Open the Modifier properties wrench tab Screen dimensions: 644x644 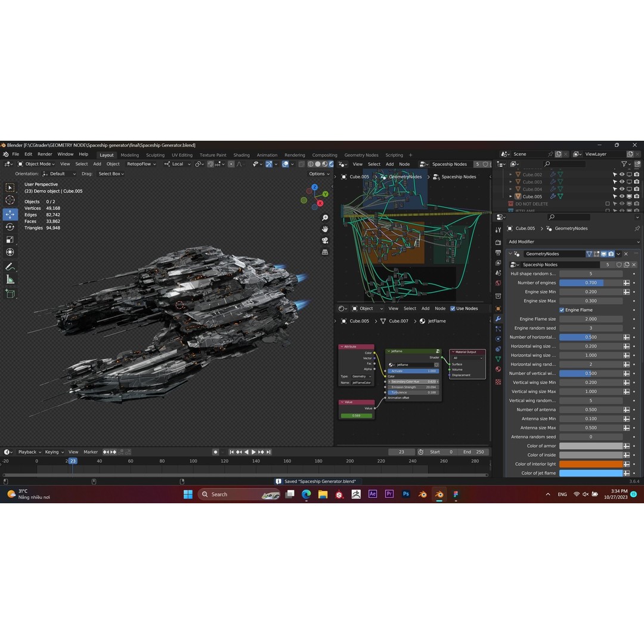pyautogui.click(x=498, y=318)
